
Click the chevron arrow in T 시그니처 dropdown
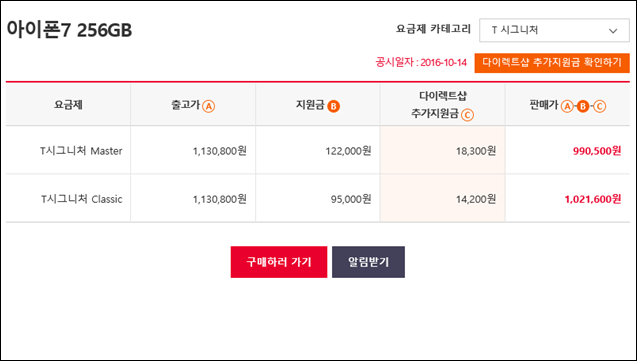(613, 30)
